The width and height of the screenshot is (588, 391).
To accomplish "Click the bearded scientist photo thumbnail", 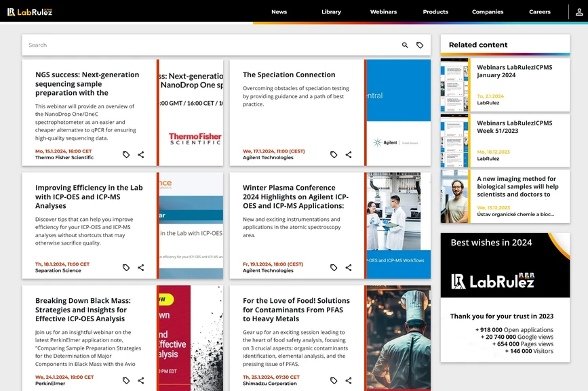I will pos(454,197).
